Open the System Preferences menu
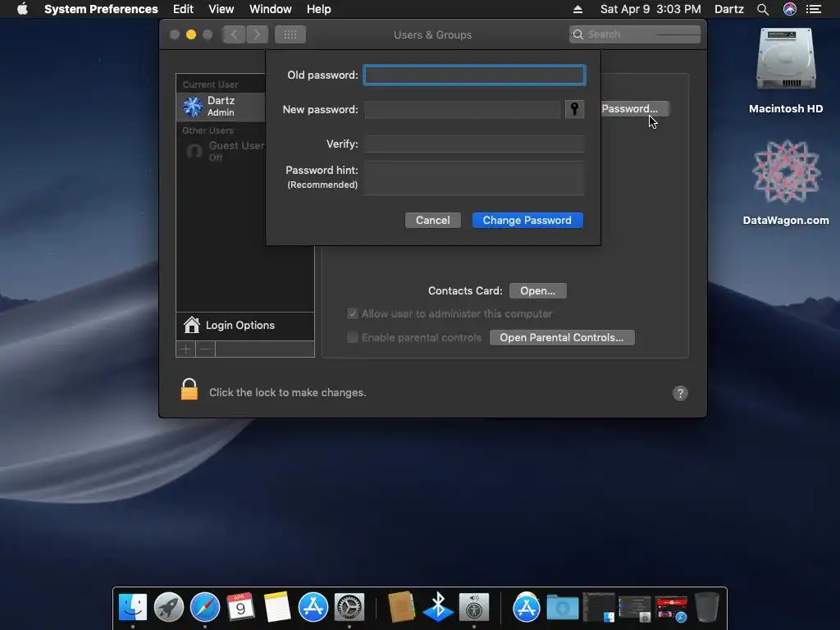The height and width of the screenshot is (630, 840). pyautogui.click(x=101, y=9)
